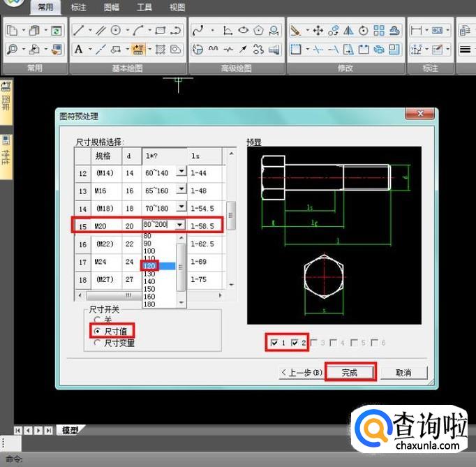Image resolution: width=476 pixels, height=467 pixels.
Task: Open the 工具 ribbon tab
Action: (x=144, y=8)
